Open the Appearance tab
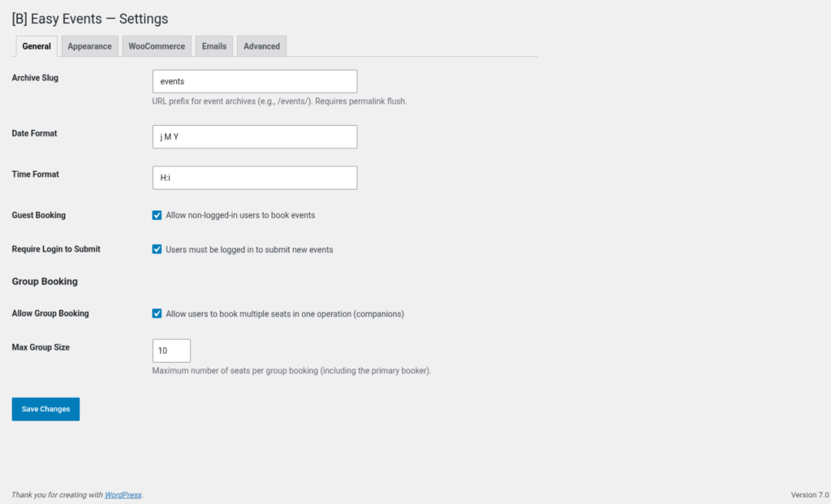The width and height of the screenshot is (831, 504). (x=89, y=46)
